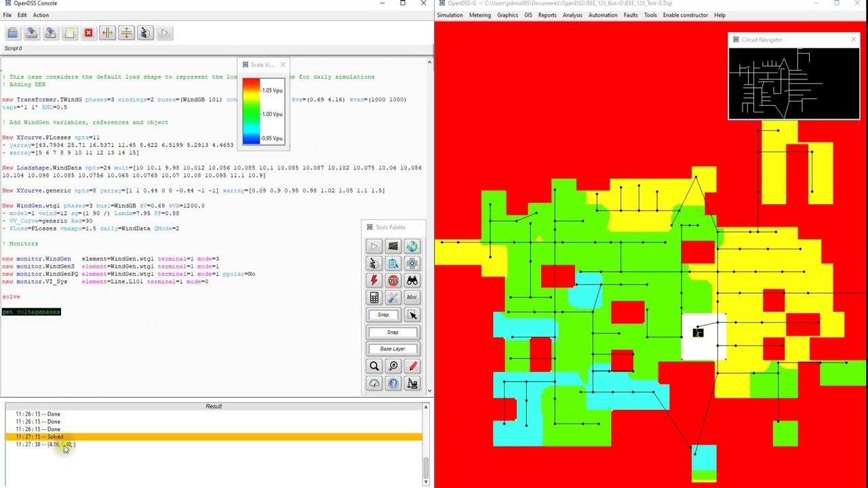Open script file icon in console toolbar

[12, 33]
